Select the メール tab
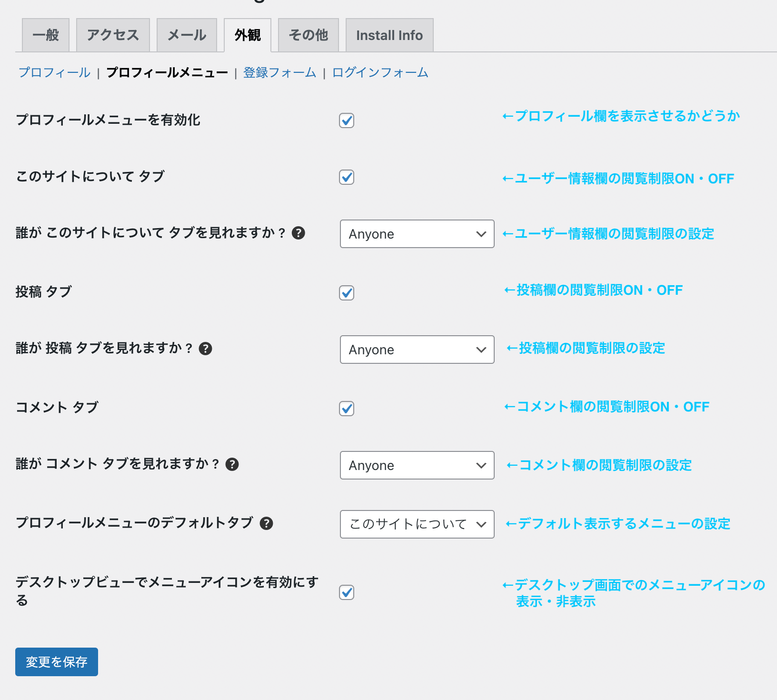777x700 pixels. [187, 35]
